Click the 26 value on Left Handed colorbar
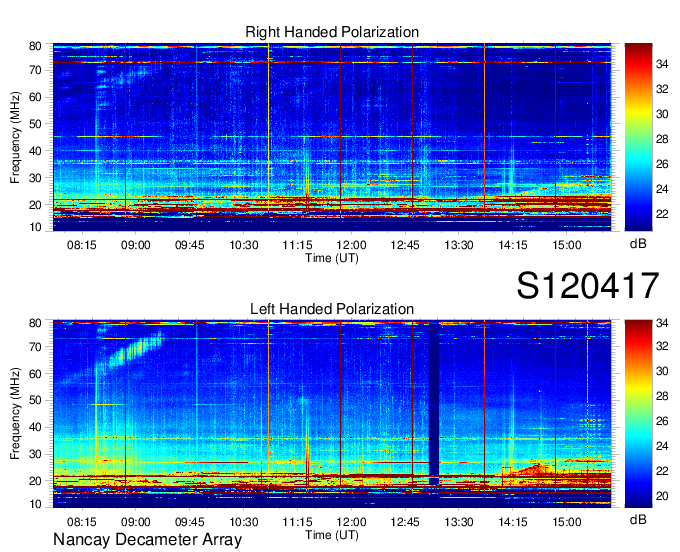680x552 pixels. 662,421
